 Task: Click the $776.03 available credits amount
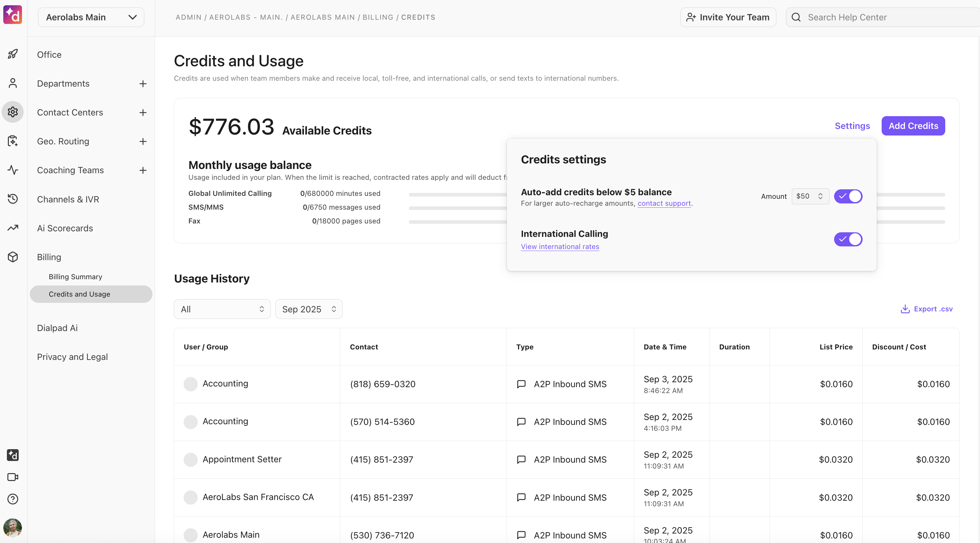coord(231,127)
